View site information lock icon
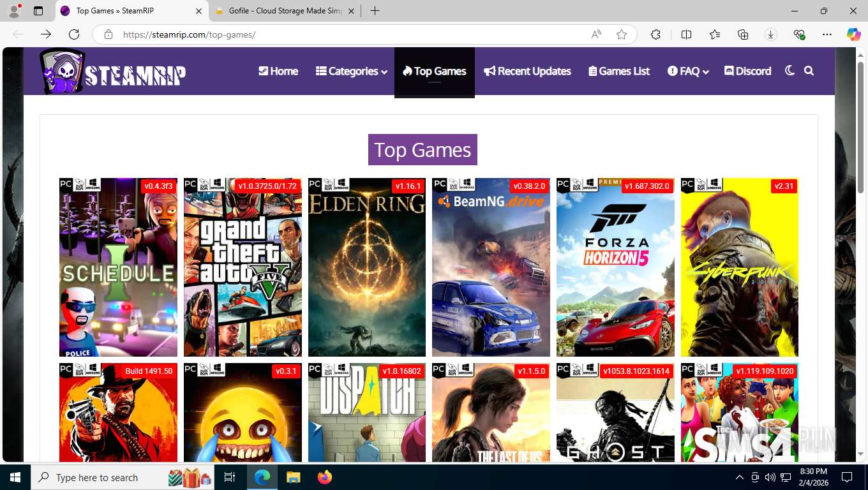Screen dimensions: 868x490 [x=108, y=34]
